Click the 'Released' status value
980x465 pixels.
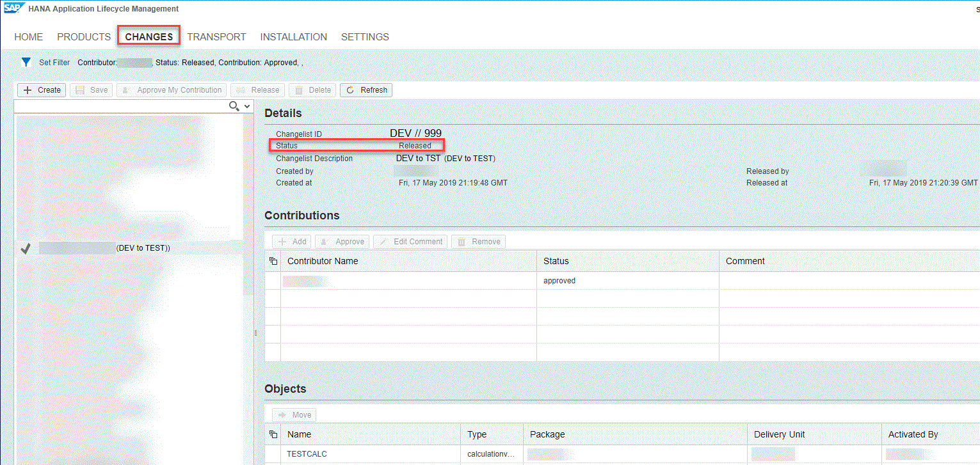point(415,146)
